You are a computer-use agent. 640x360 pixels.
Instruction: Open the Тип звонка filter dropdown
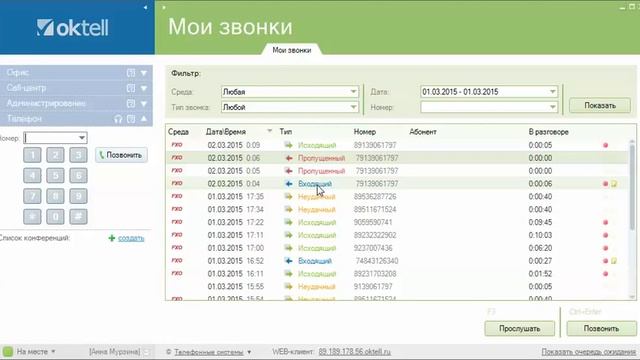tap(353, 107)
